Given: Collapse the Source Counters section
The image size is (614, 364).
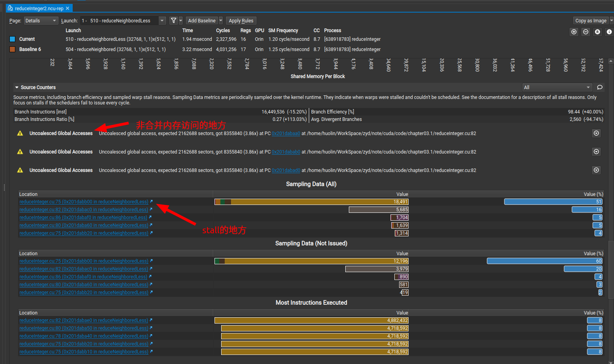Looking at the screenshot, I should (x=17, y=88).
